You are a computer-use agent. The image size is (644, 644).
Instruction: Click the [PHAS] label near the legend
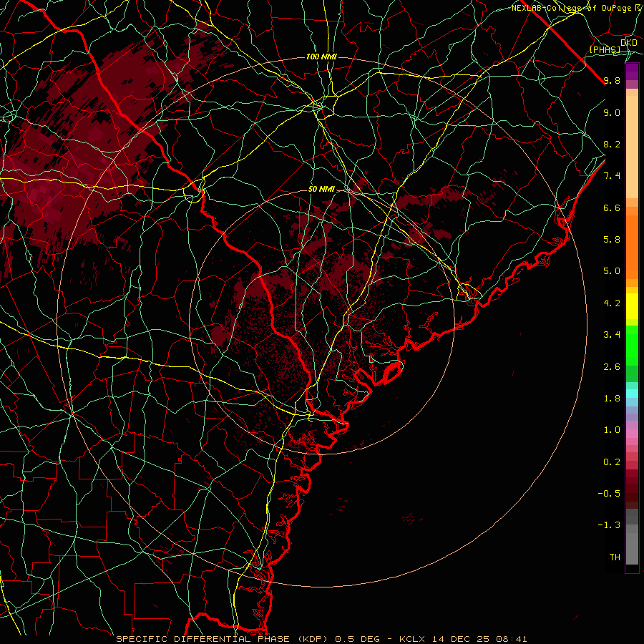click(x=605, y=49)
